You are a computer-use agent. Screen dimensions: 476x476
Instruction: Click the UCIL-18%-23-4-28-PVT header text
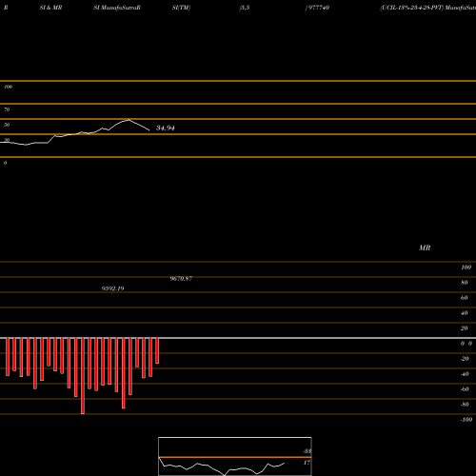coord(412,8)
